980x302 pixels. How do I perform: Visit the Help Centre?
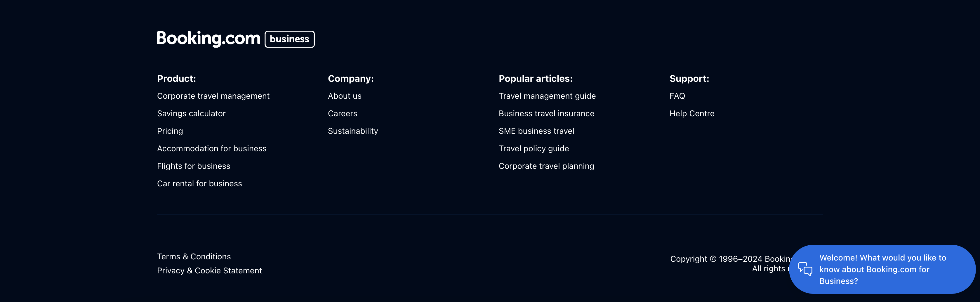[692, 113]
